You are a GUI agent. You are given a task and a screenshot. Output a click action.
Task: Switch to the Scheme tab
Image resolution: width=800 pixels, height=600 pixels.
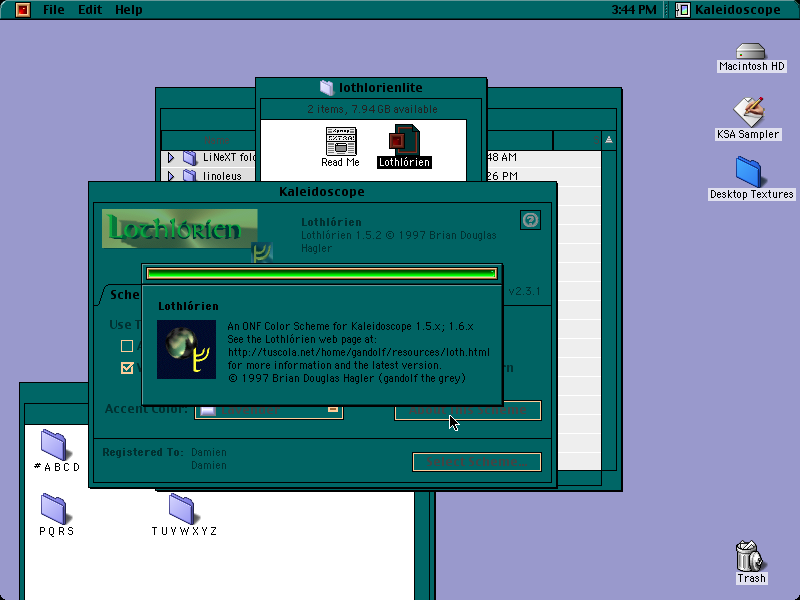point(122,295)
